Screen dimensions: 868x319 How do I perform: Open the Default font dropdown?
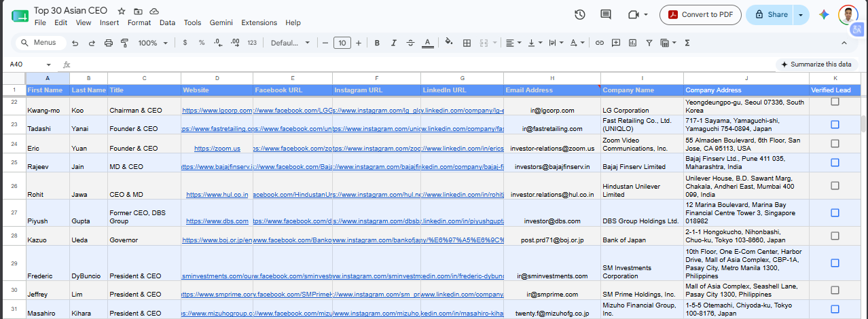[x=290, y=43]
